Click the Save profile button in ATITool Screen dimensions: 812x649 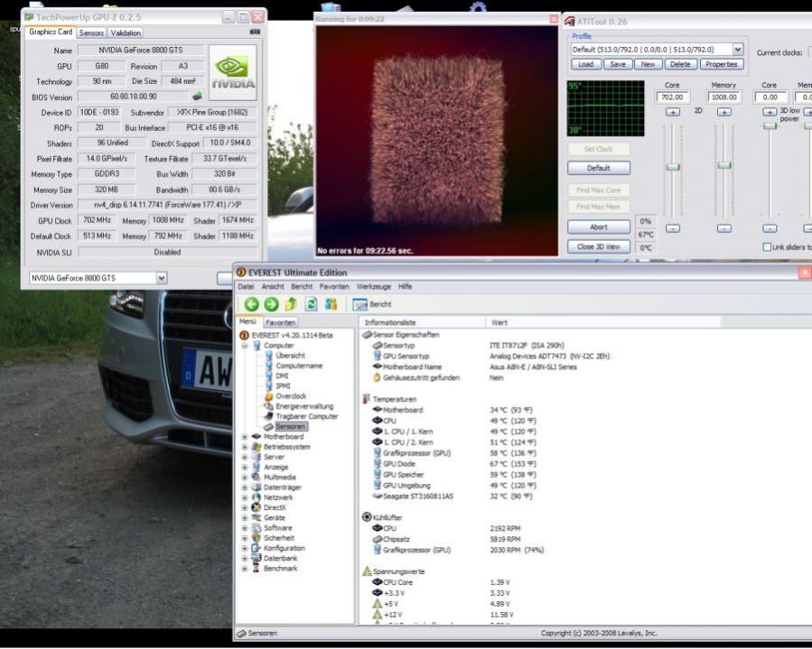pos(618,64)
